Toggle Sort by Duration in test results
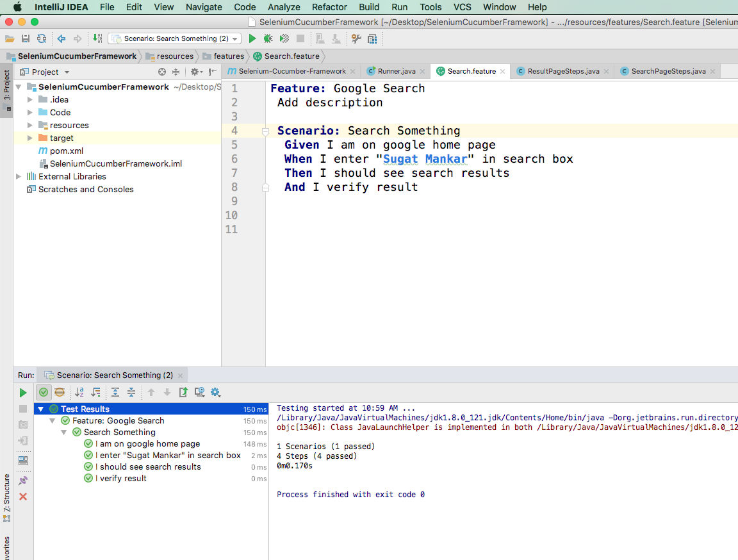Viewport: 738px width, 560px height. (95, 393)
